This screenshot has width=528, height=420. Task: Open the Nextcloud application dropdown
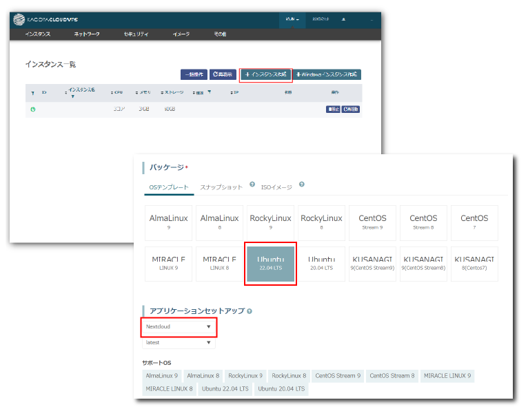pyautogui.click(x=179, y=326)
